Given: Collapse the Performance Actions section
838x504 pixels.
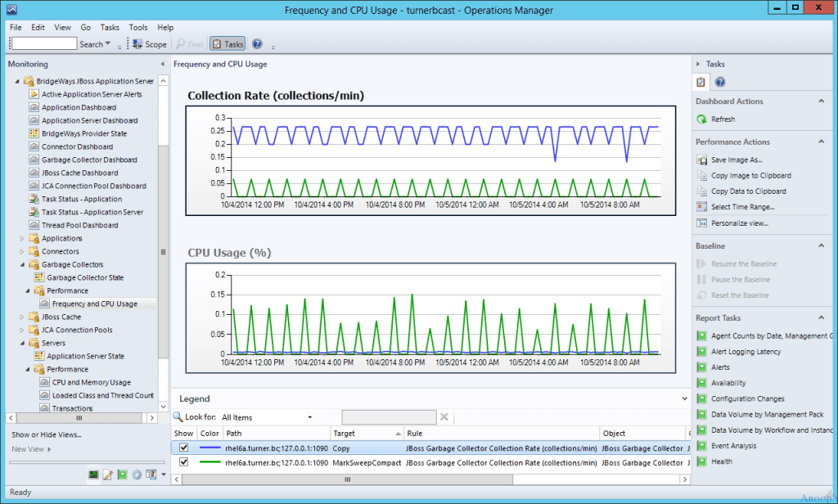Looking at the screenshot, I should pyautogui.click(x=821, y=142).
